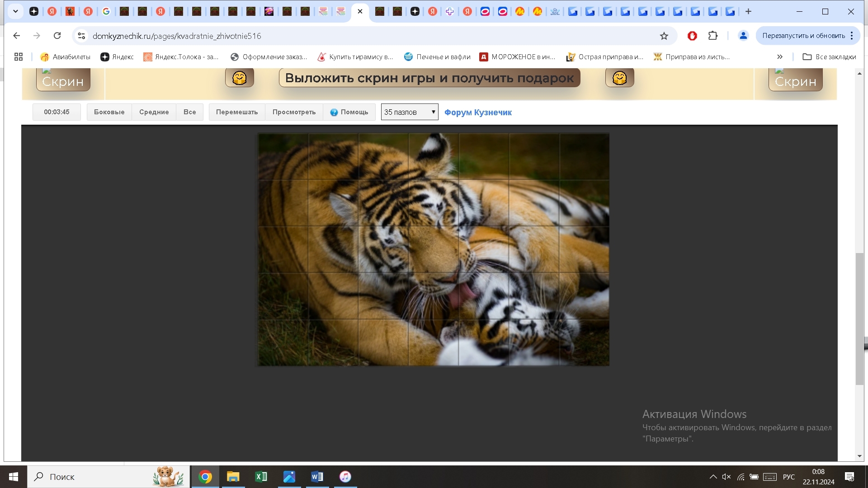Preview the image with Просмотреть
The width and height of the screenshot is (868, 488).
click(x=294, y=112)
